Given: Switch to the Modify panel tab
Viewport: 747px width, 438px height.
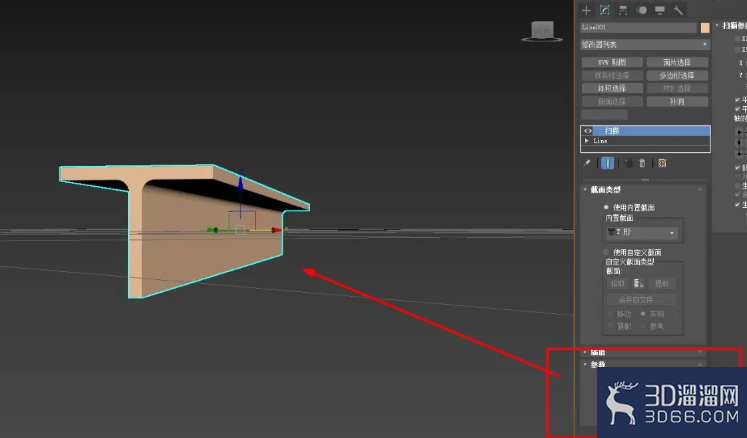Looking at the screenshot, I should (x=605, y=10).
